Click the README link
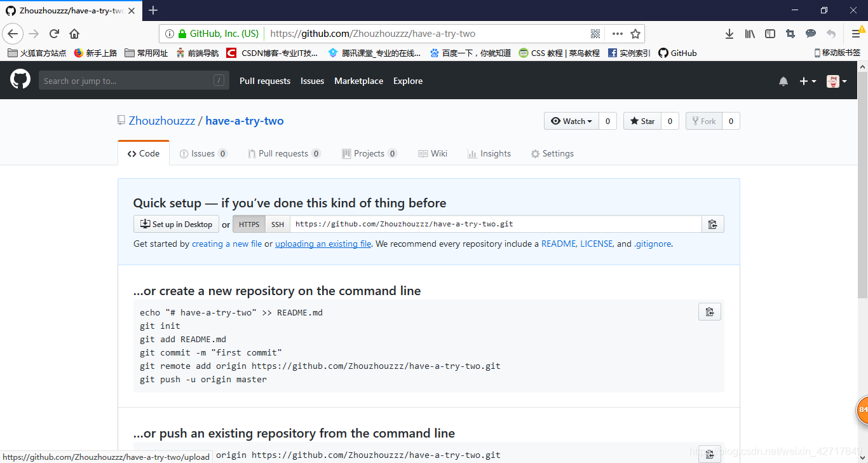This screenshot has width=868, height=463. click(559, 244)
